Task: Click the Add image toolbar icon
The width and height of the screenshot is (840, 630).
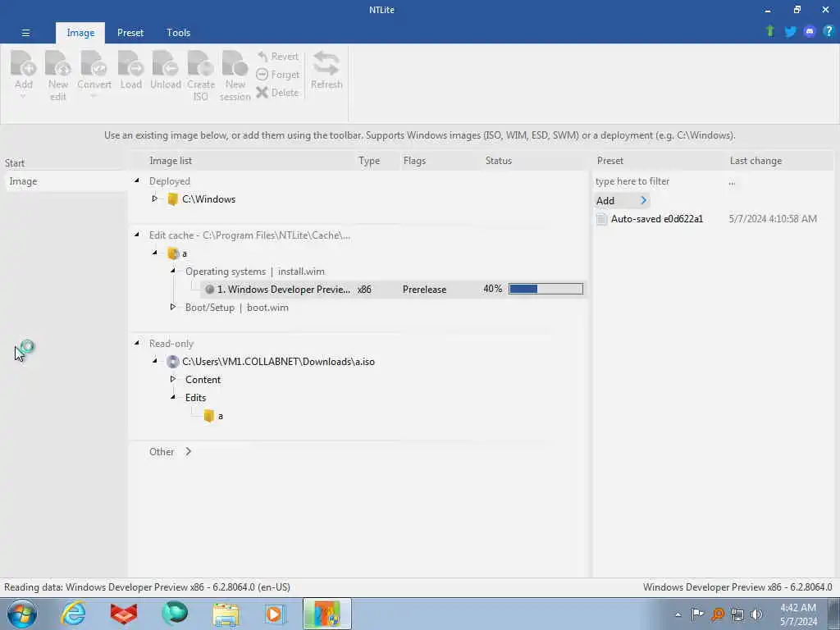Action: point(24,63)
